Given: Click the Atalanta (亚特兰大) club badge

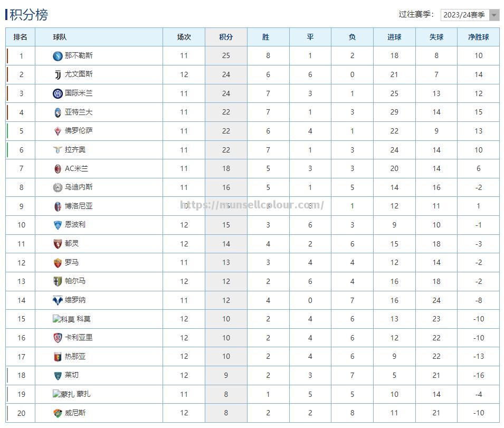Looking at the screenshot, I should (x=58, y=112).
